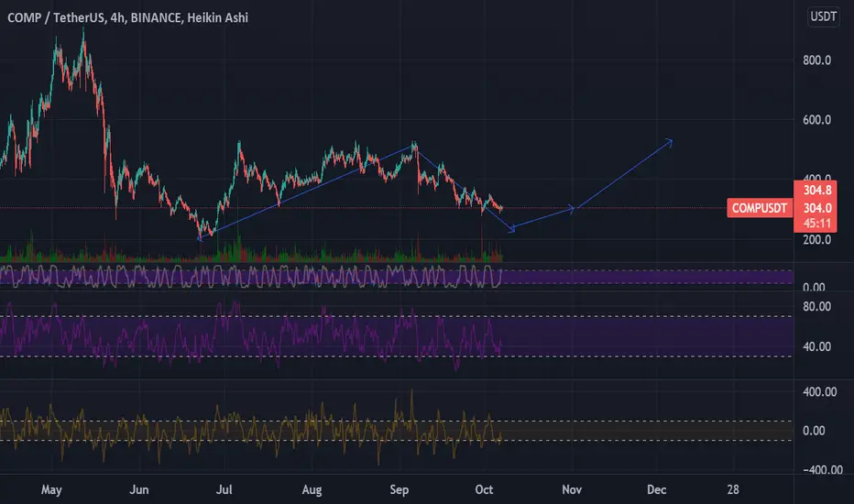Image resolution: width=854 pixels, height=504 pixels.
Task: Click the Sep label on time axis
Action: click(x=400, y=490)
